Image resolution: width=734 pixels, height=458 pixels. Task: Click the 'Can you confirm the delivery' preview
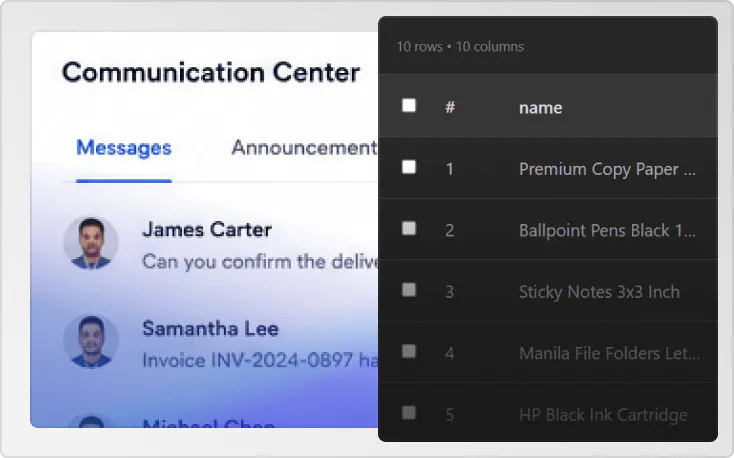[260, 262]
